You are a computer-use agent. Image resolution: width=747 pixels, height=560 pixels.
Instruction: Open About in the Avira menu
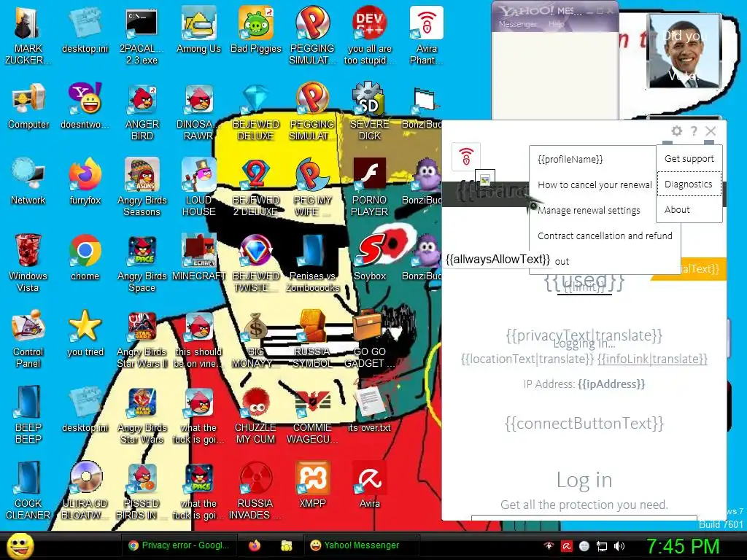pos(689,209)
